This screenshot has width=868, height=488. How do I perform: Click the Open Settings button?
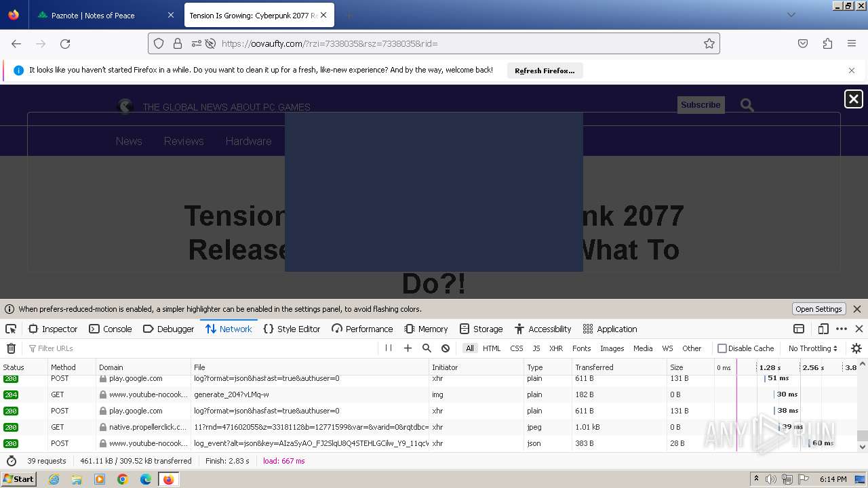click(818, 309)
